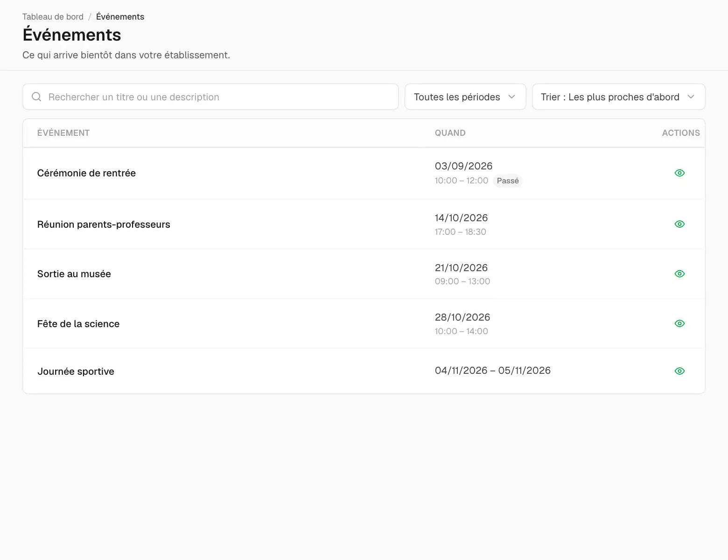
Task: Click the QUAND column header
Action: pyautogui.click(x=450, y=133)
